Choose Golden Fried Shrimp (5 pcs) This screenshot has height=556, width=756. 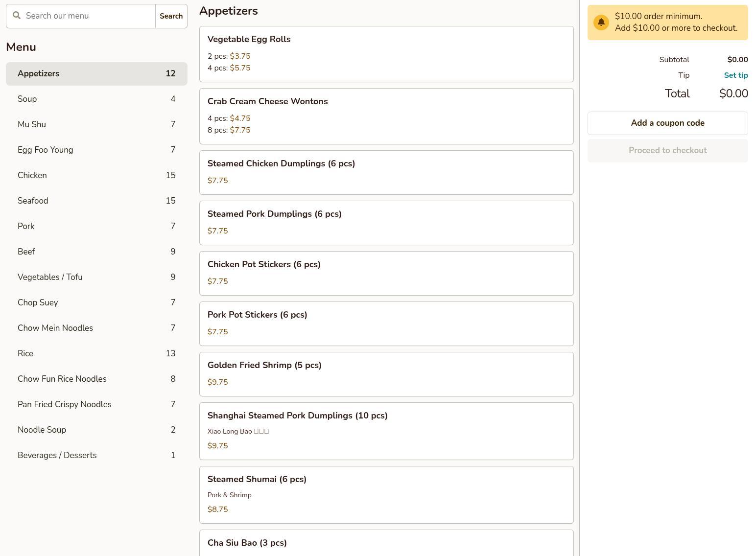pyautogui.click(x=386, y=374)
